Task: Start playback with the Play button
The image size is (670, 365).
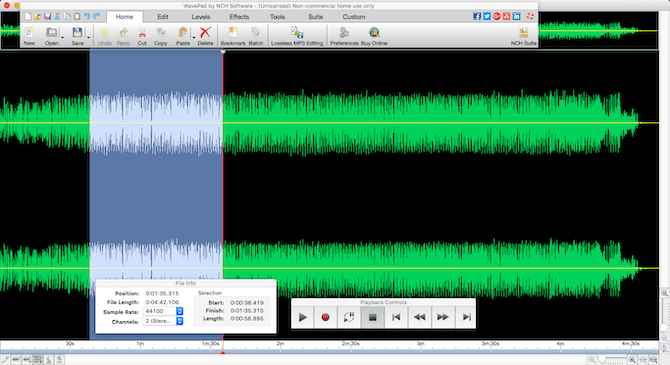Action: (x=303, y=317)
